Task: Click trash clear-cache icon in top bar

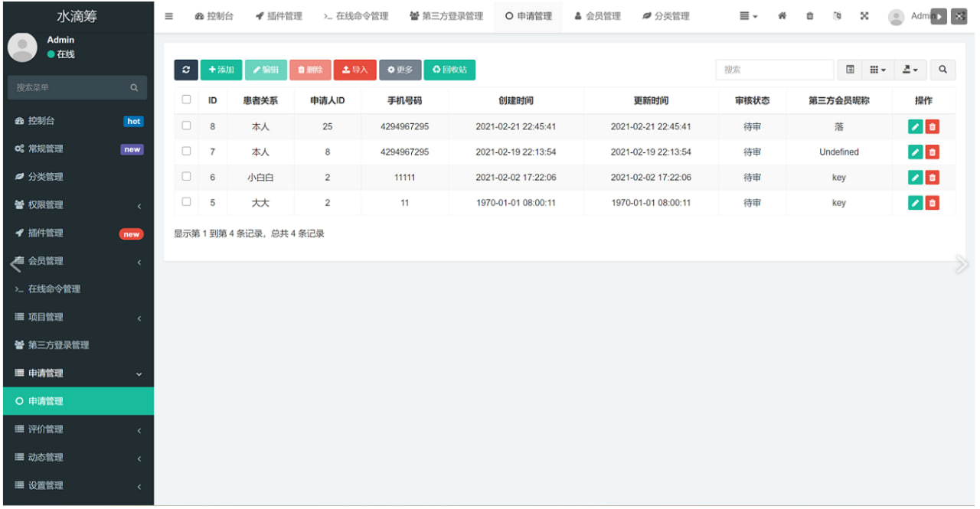Action: [810, 16]
